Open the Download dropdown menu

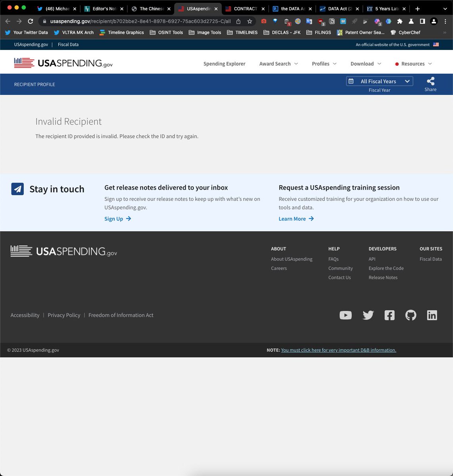[x=366, y=64]
